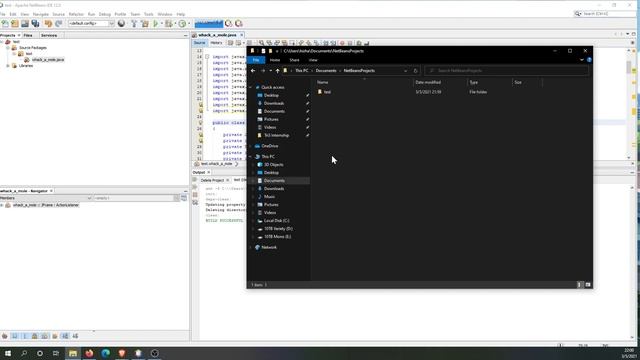640x360 pixels.
Task: Close the whack_a_mole.java editor tab
Action: (242, 35)
